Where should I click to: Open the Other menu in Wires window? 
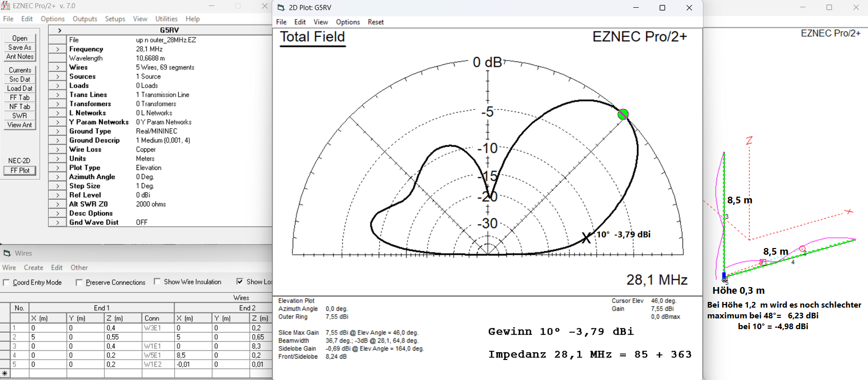[x=79, y=268]
